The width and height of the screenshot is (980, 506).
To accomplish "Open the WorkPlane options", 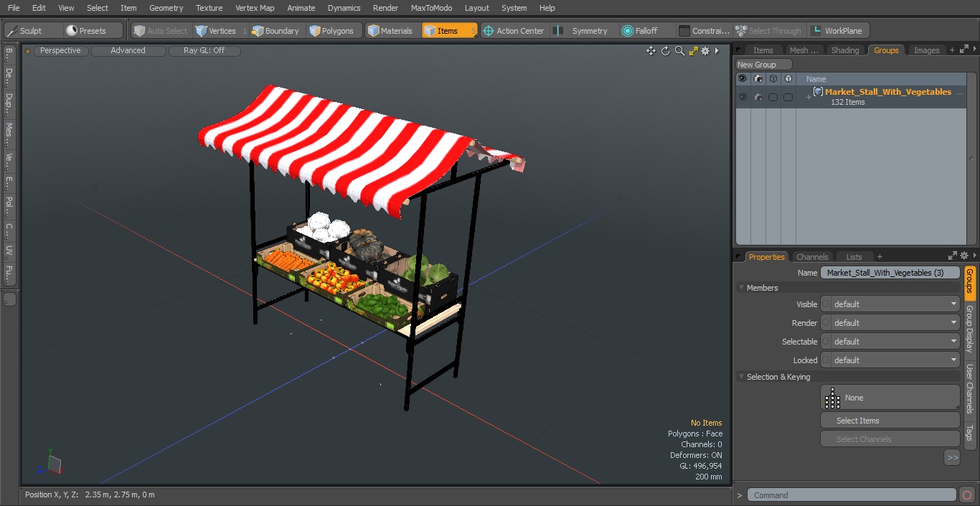I will [837, 31].
